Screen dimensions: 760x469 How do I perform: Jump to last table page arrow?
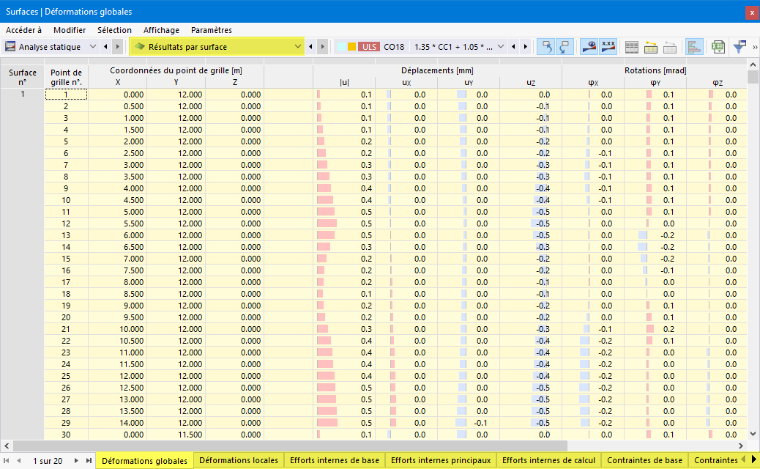(89, 460)
